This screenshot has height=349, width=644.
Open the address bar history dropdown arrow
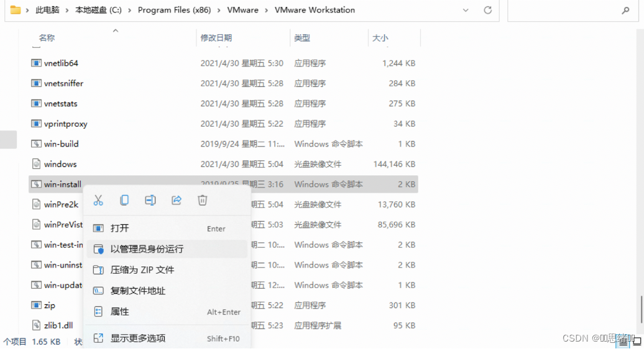466,11
